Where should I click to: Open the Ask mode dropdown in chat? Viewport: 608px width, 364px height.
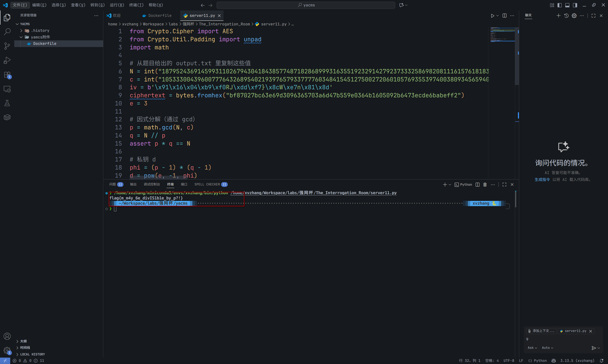point(532,348)
